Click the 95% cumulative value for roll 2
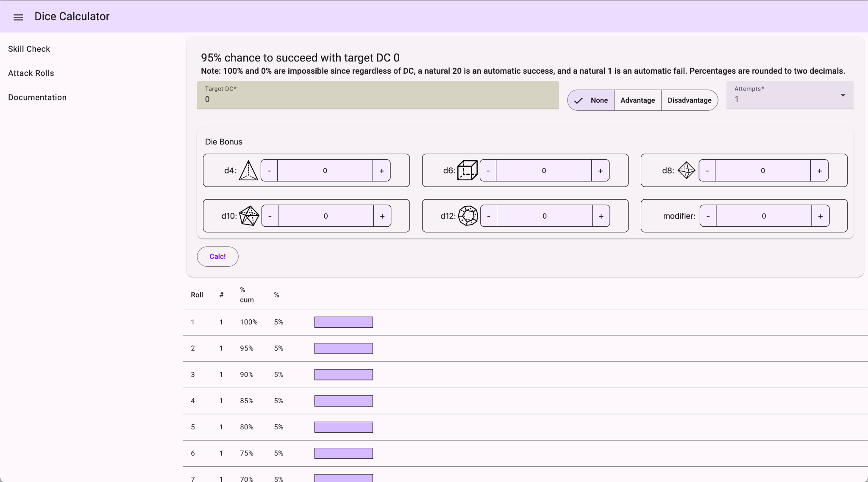868x482 pixels. coord(247,348)
